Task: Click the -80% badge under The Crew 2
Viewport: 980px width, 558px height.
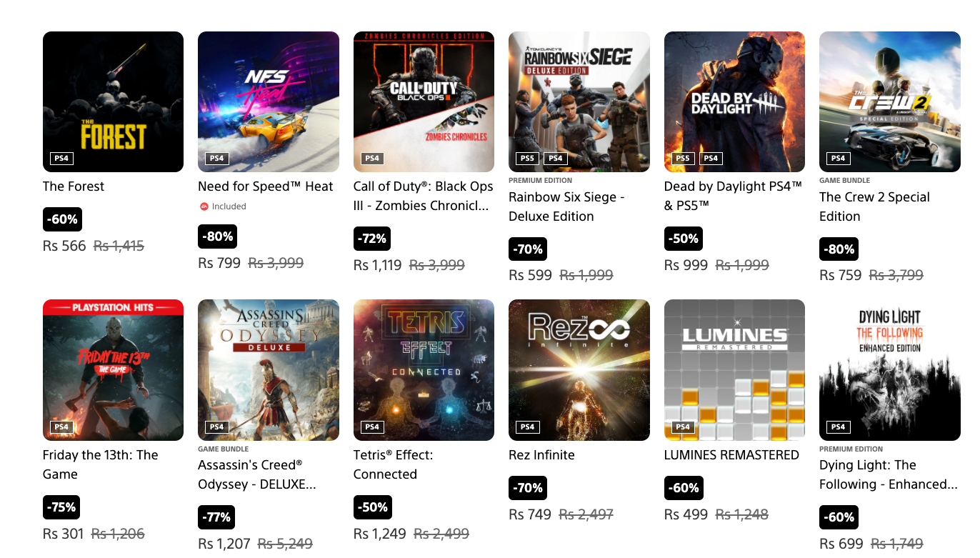Action: point(839,249)
